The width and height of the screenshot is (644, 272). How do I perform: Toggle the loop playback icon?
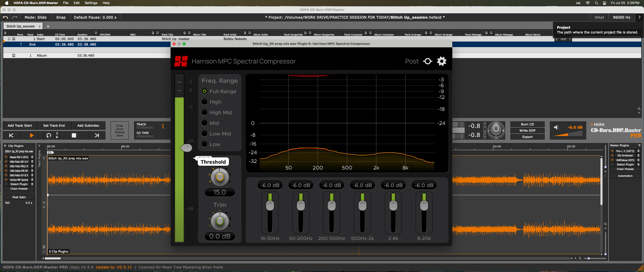(49, 135)
